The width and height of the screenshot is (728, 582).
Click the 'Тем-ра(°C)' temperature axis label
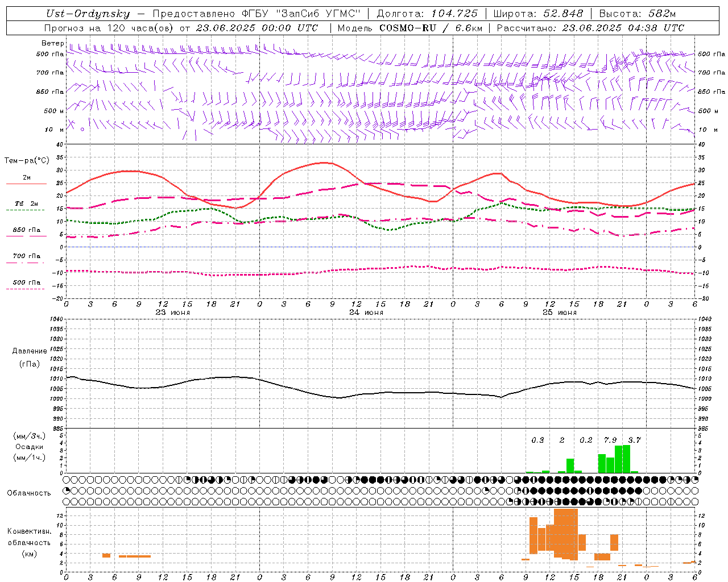click(x=27, y=161)
